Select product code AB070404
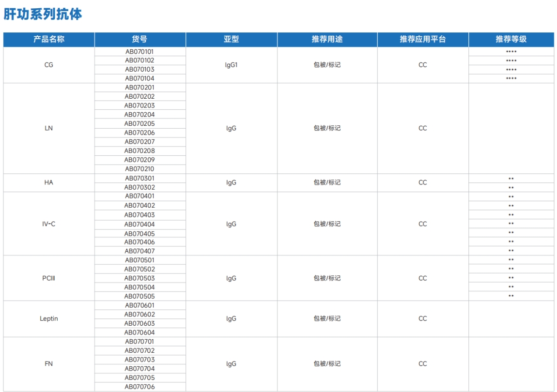The image size is (557, 392). [139, 224]
